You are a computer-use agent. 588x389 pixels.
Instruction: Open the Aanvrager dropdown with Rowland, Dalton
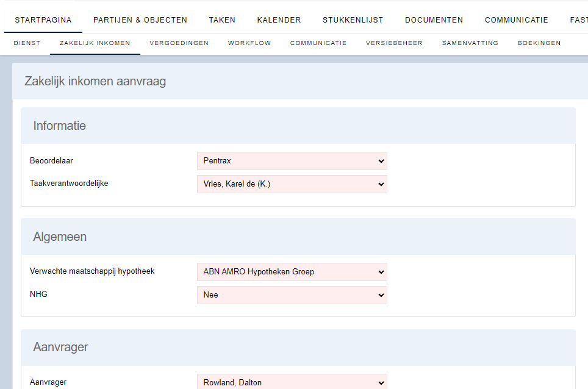point(292,382)
